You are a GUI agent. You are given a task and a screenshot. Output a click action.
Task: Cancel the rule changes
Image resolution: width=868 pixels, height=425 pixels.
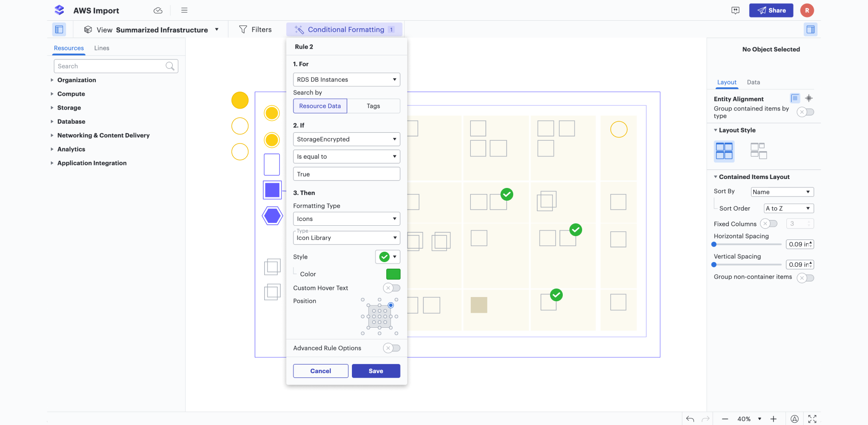click(x=321, y=371)
